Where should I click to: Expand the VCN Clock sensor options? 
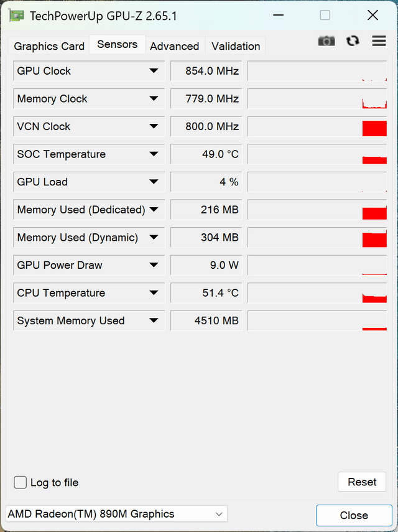coord(154,126)
